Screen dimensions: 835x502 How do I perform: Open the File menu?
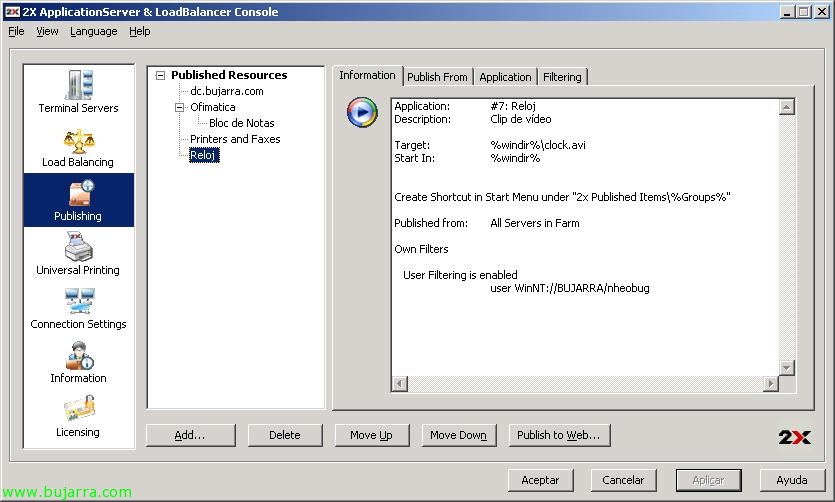click(x=16, y=31)
